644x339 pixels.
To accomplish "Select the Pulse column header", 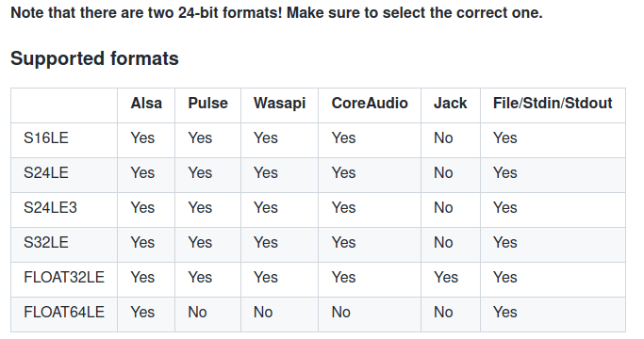I will [207, 103].
